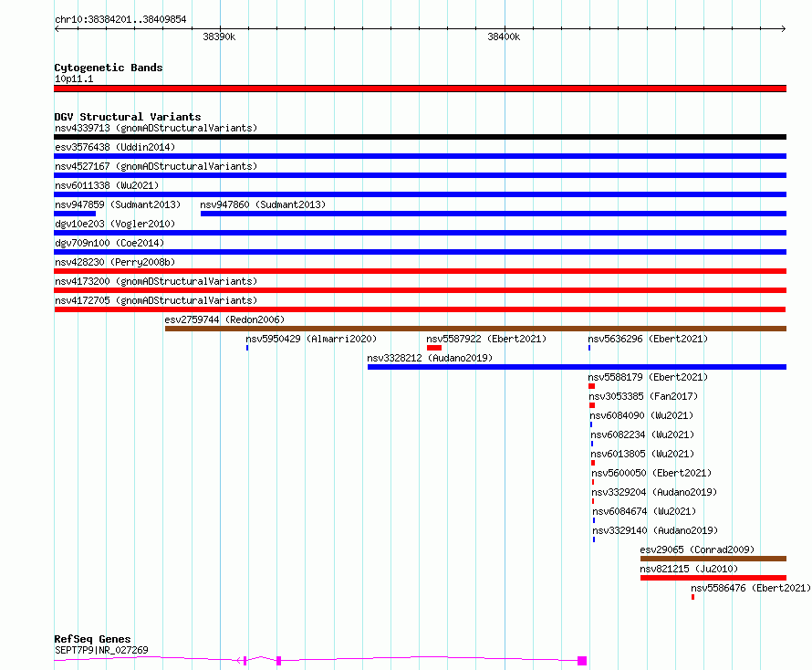
Task: Open dgv709n100 (Coe2014) variant
Action: 109,243
